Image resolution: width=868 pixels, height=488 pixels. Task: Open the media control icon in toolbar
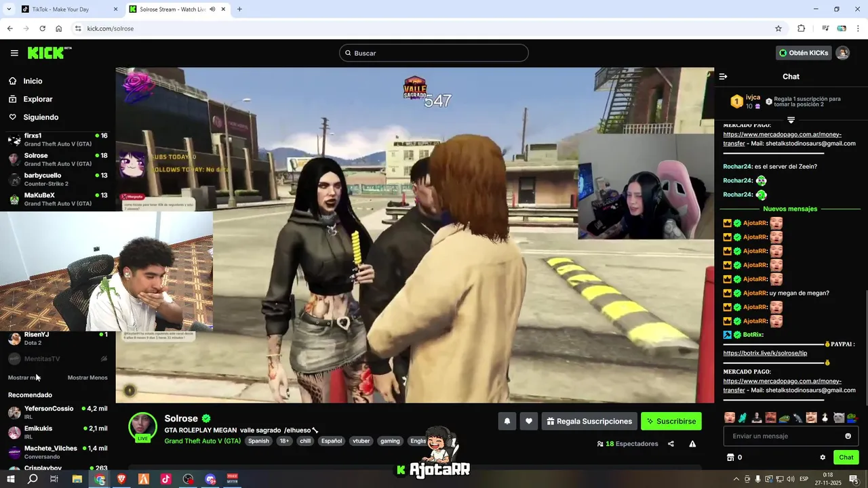[x=825, y=28]
